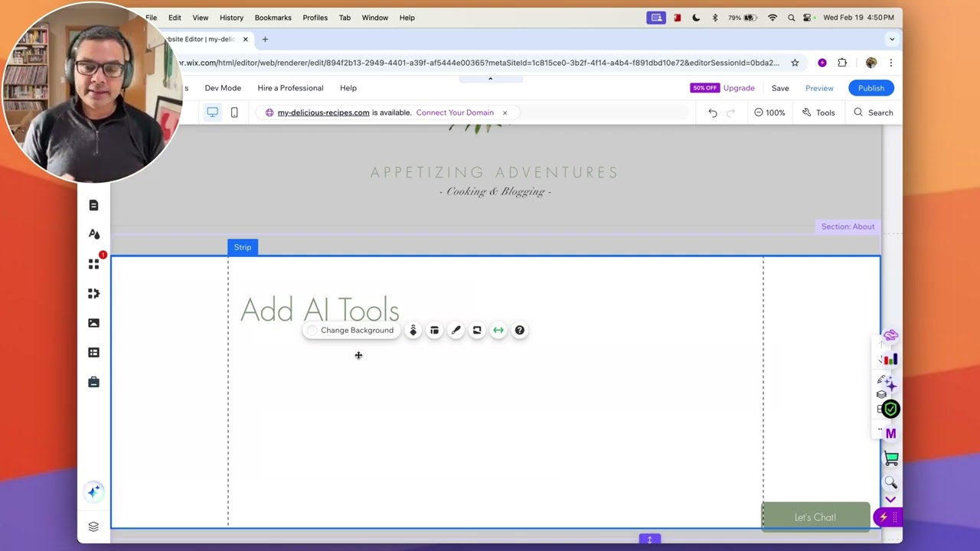Open the 100% zoom control
The image size is (980, 551).
tap(769, 112)
